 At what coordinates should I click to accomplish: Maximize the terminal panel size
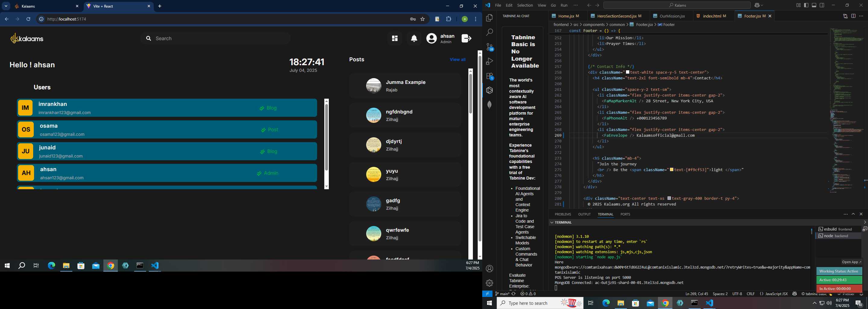pyautogui.click(x=853, y=214)
